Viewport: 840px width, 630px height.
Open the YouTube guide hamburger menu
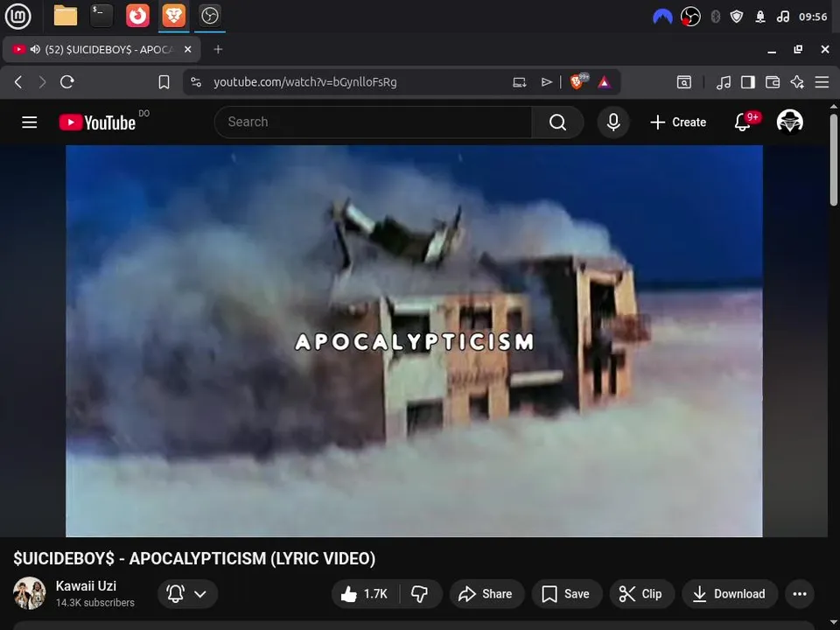pyautogui.click(x=30, y=122)
